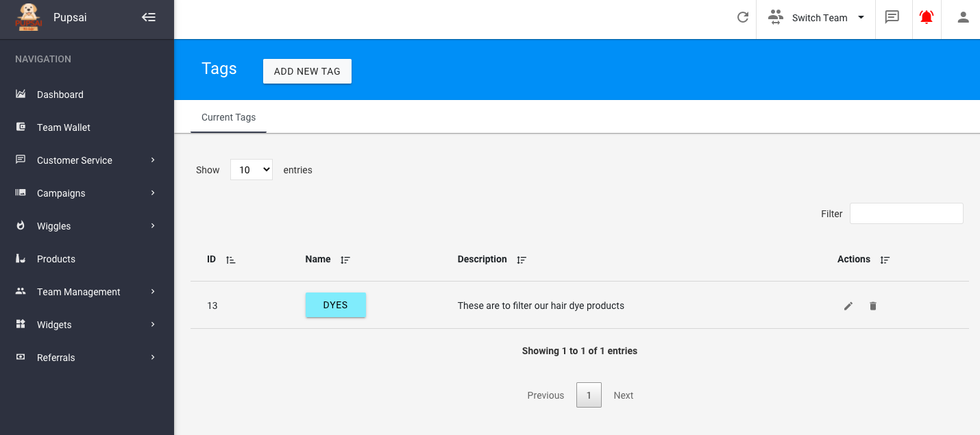Open the red notifications bell
Screen dimensions: 980x435
tap(927, 18)
